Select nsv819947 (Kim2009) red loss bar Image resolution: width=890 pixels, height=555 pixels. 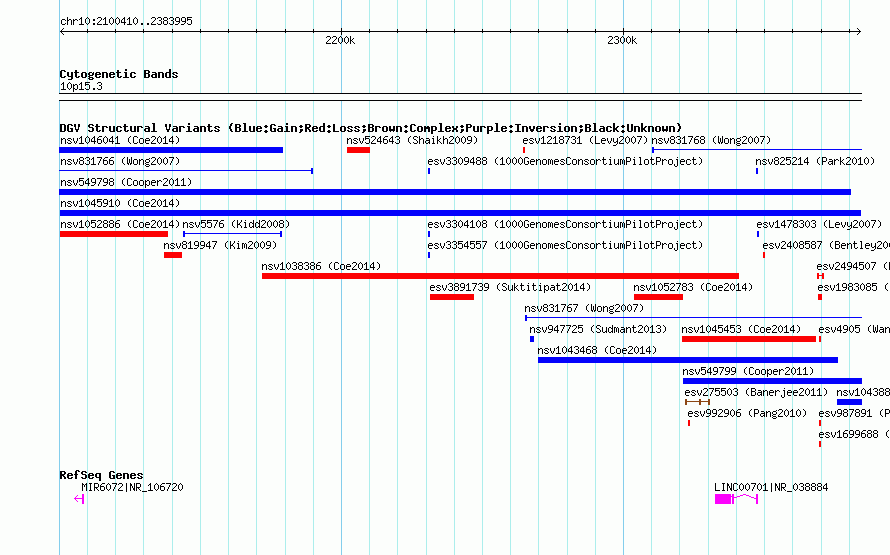point(173,255)
